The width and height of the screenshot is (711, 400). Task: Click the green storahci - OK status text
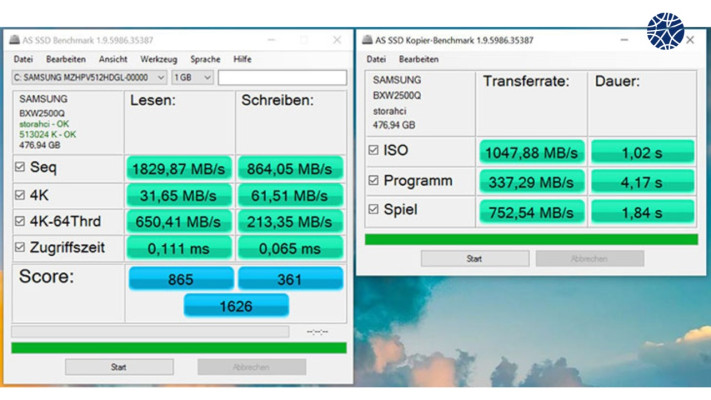44,124
